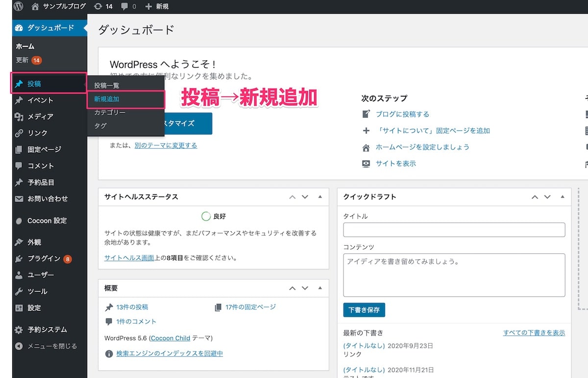Click the Cocoon 設定 circle icon
This screenshot has width=588, height=378.
(x=19, y=221)
